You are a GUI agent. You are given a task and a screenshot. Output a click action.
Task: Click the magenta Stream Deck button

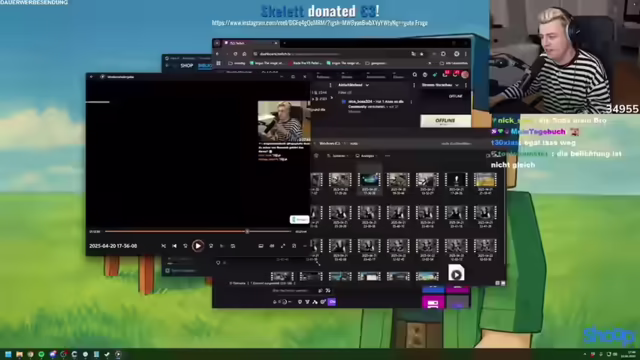tap(433, 303)
